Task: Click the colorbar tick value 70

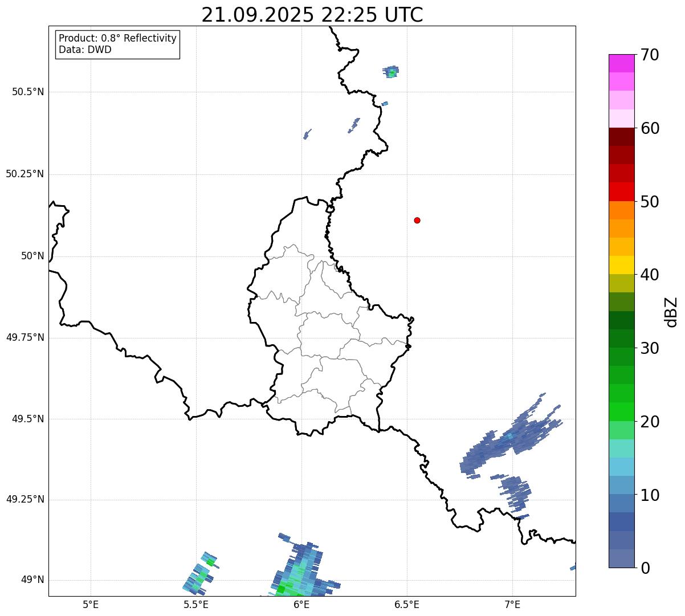Action: click(650, 55)
